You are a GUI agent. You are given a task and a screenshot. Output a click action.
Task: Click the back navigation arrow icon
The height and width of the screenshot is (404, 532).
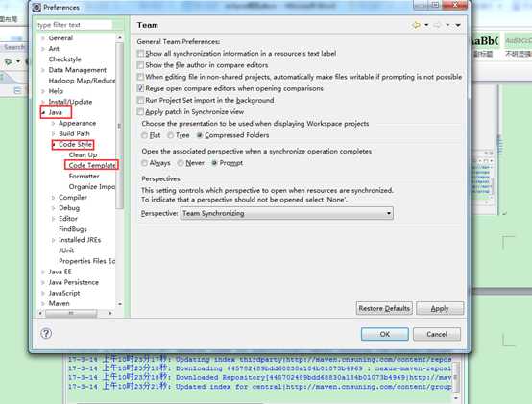pyautogui.click(x=416, y=25)
